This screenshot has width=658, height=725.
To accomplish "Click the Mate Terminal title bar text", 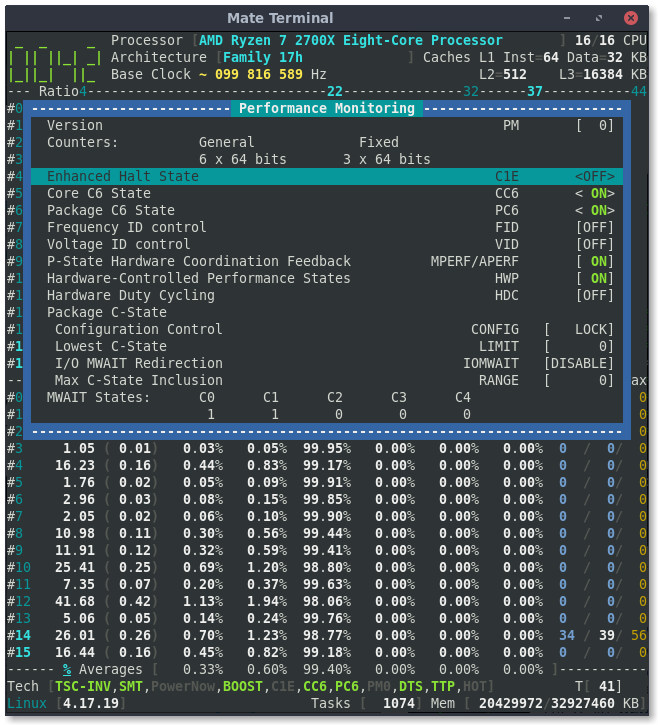I will 280,18.
